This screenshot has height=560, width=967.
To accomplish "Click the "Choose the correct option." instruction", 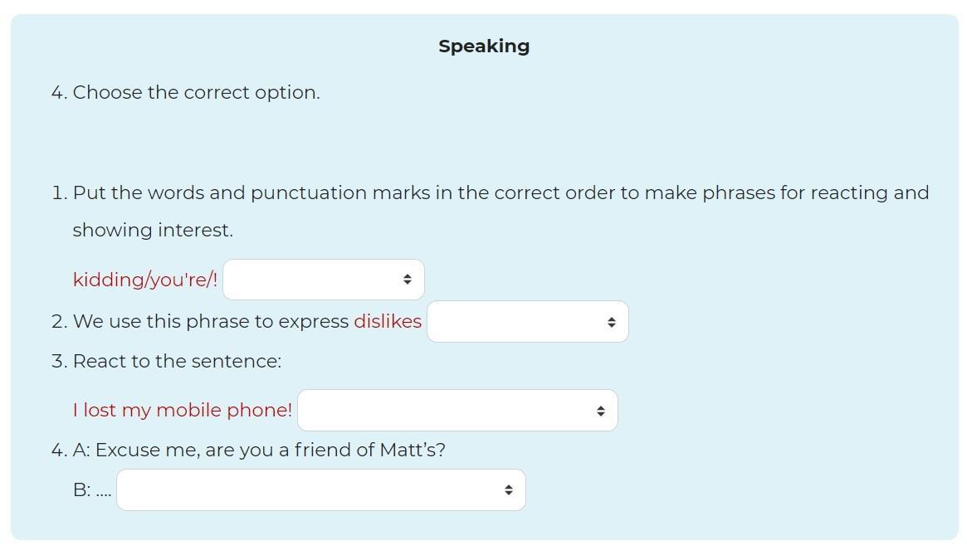I will pos(196,92).
